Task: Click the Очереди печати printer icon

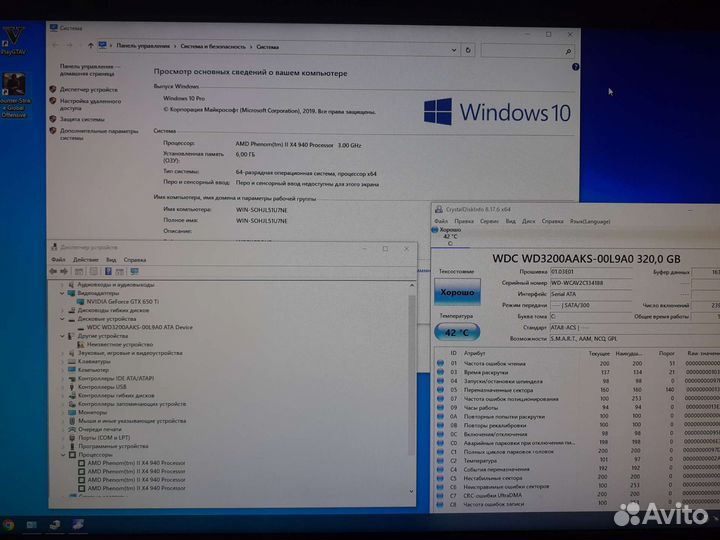Action: click(72, 429)
